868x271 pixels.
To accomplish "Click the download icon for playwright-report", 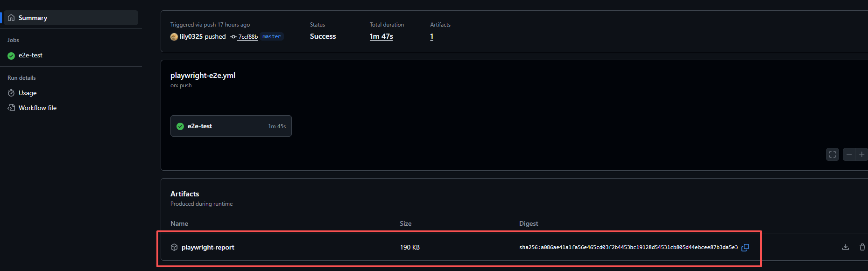I will (x=846, y=247).
